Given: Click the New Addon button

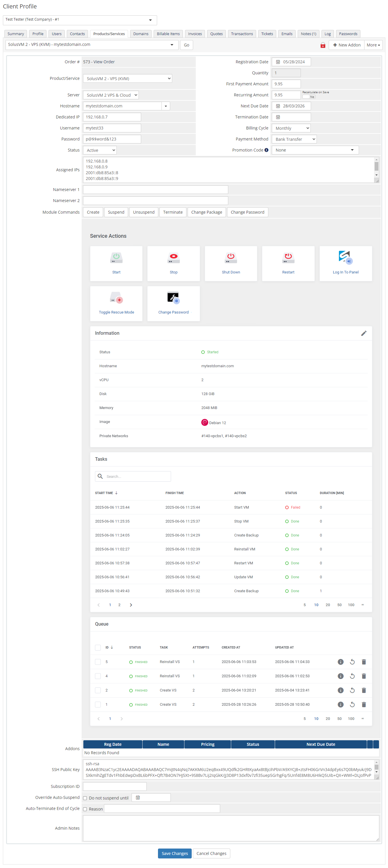Looking at the screenshot, I should pyautogui.click(x=346, y=45).
